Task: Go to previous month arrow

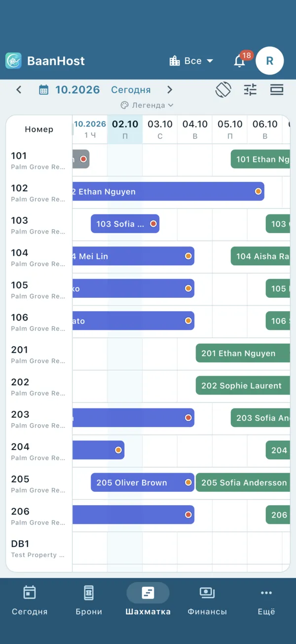Action: click(19, 90)
